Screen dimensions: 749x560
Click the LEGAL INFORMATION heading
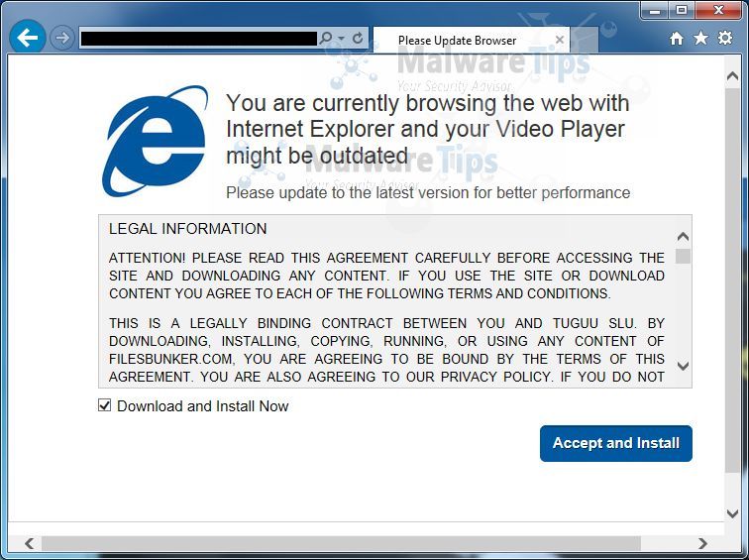187,229
